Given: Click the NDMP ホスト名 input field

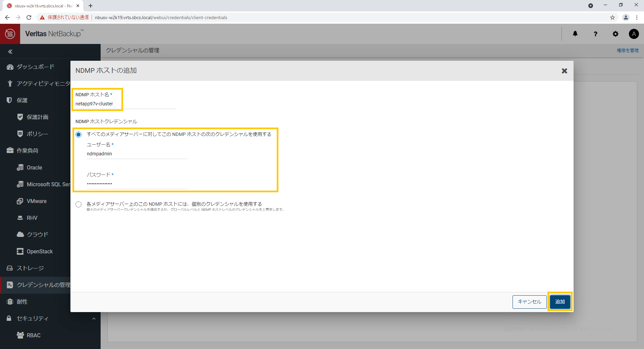Looking at the screenshot, I should coord(125,104).
